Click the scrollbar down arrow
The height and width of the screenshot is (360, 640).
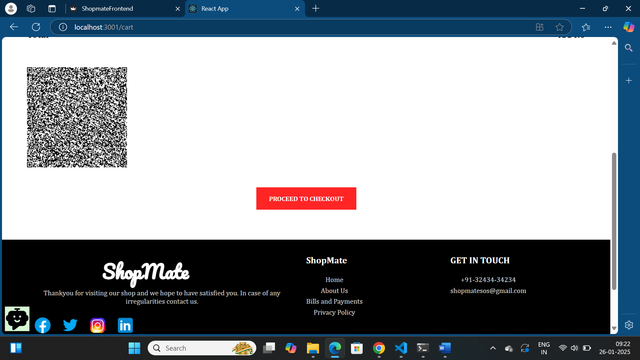(614, 328)
